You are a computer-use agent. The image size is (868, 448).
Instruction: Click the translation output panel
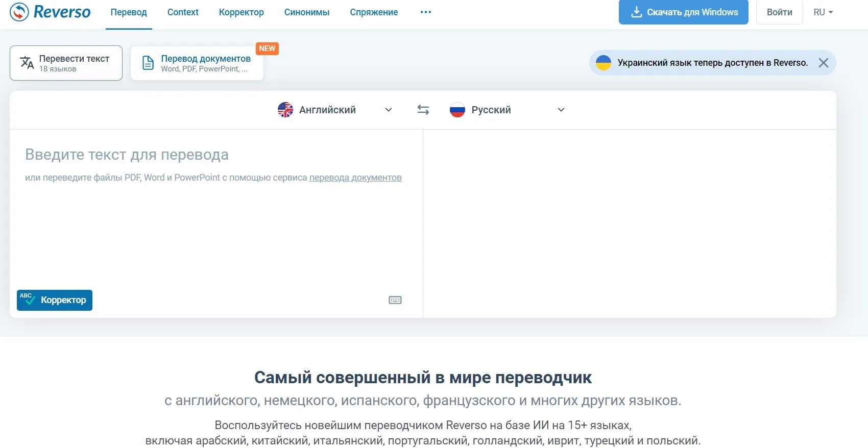pos(630,223)
